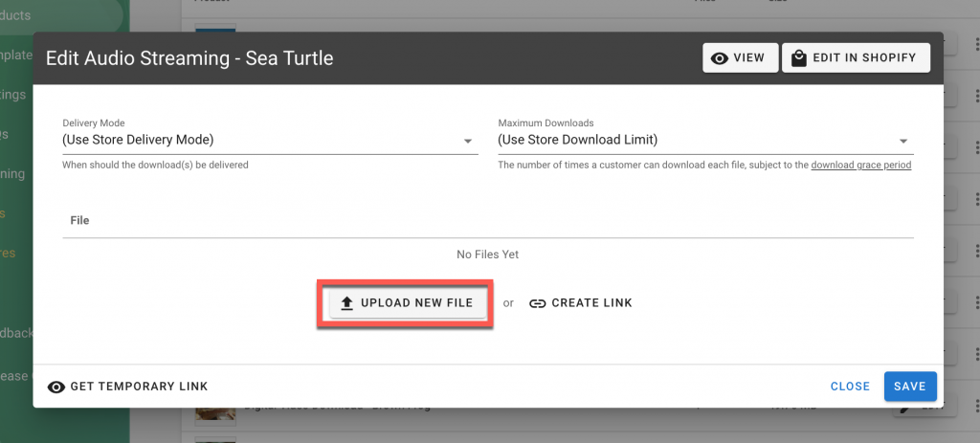Close the edit dialog
Image resolution: width=980 pixels, height=443 pixels.
point(850,387)
